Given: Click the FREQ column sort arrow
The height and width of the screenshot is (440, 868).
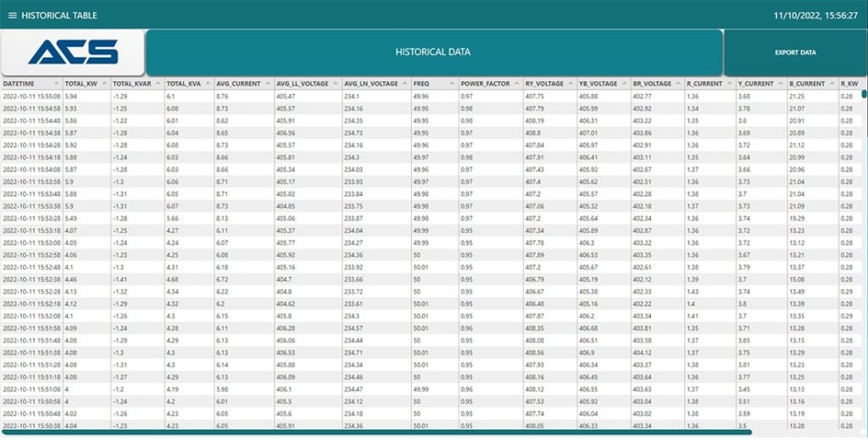Looking at the screenshot, I should (x=452, y=84).
